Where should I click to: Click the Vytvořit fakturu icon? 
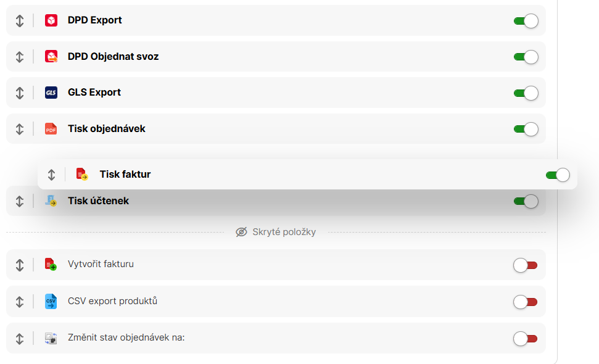coord(51,265)
